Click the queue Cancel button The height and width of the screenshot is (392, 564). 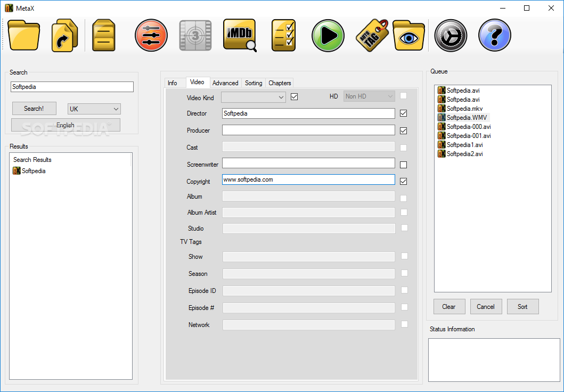[x=486, y=306]
